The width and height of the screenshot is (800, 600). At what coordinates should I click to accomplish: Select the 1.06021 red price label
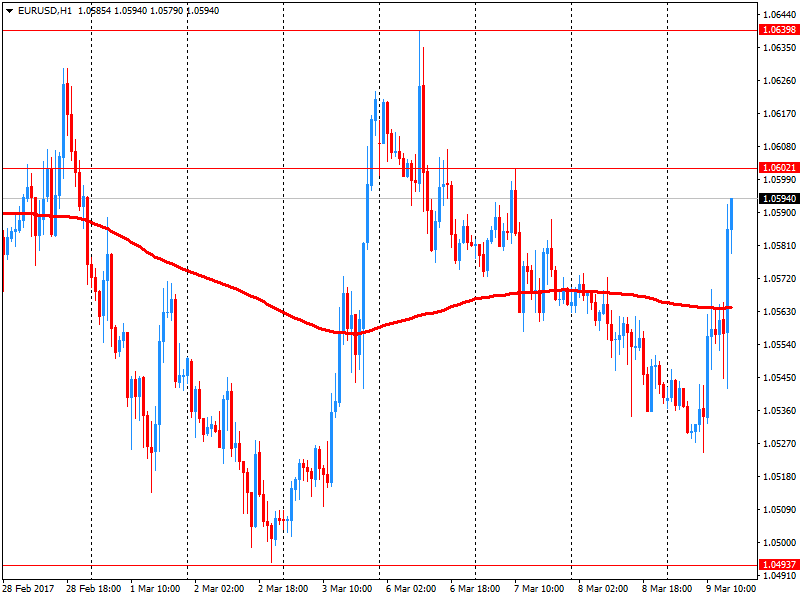[779, 168]
